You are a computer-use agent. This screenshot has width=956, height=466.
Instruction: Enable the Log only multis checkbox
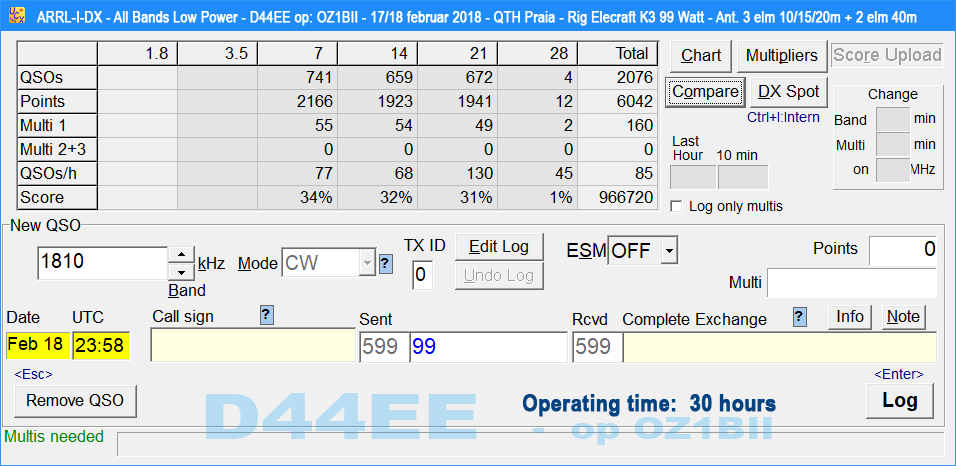pyautogui.click(x=677, y=206)
